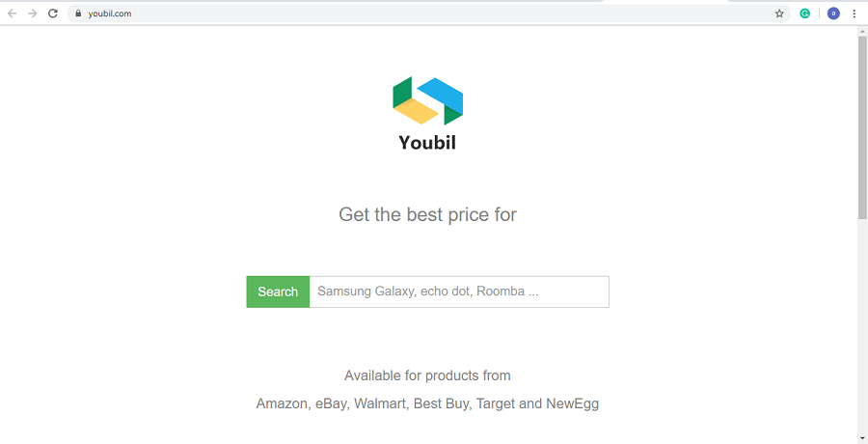Bookmark this page with the star icon
This screenshot has height=444, width=868.
click(x=779, y=14)
